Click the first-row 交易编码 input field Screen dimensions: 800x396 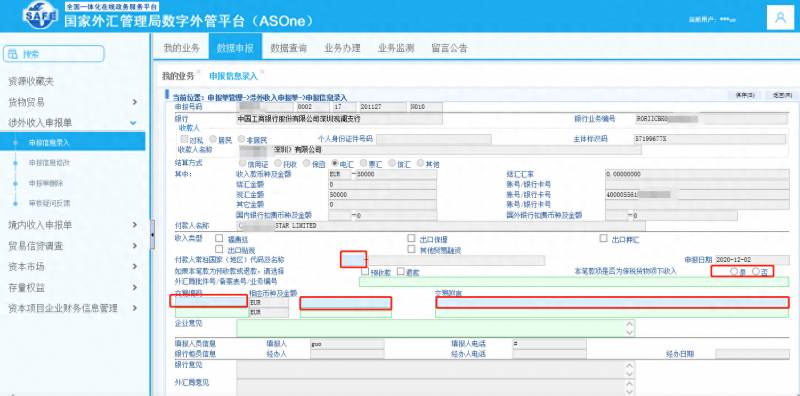209,301
